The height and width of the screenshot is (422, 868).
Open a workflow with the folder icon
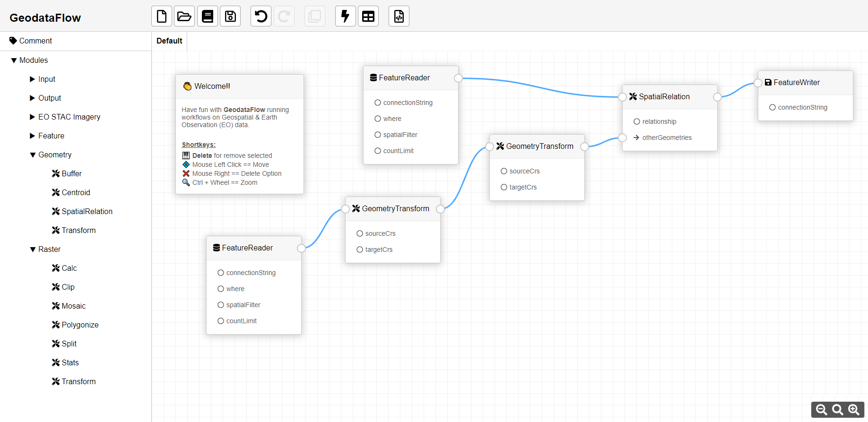coord(184,17)
